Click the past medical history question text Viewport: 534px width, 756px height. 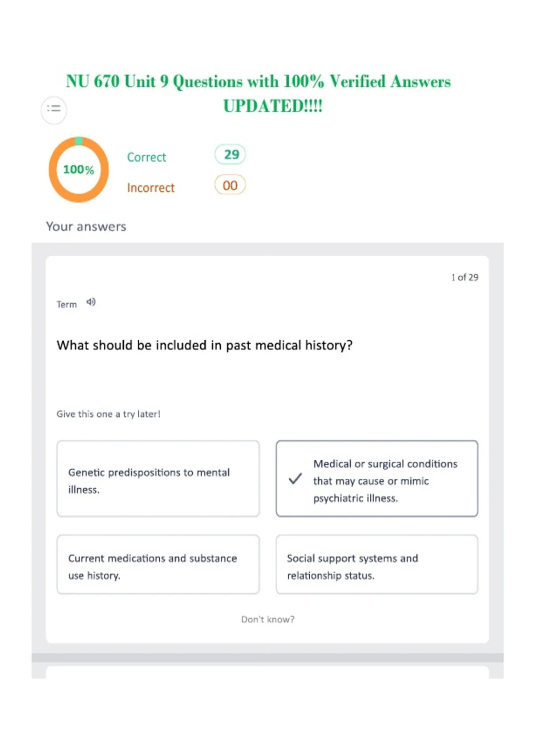(x=205, y=345)
